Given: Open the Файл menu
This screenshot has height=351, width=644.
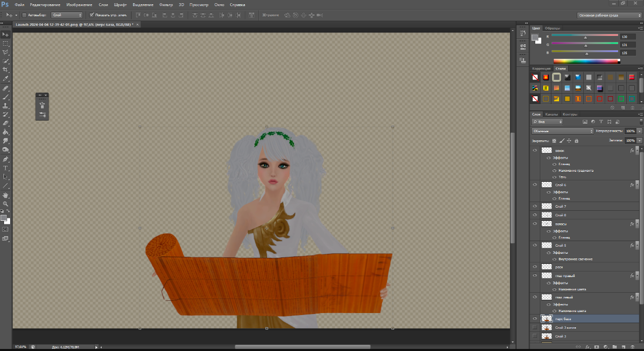Looking at the screenshot, I should [19, 5].
